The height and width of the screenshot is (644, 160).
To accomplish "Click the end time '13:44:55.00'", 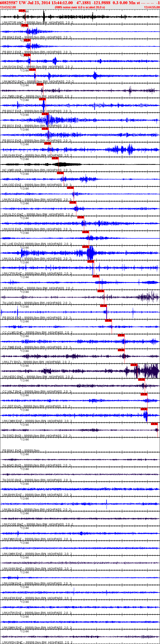I will [152, 7].
